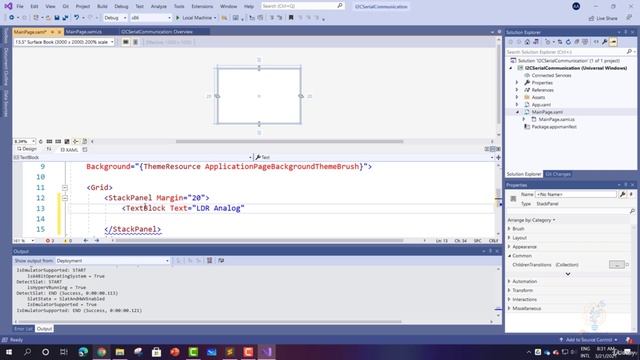The width and height of the screenshot is (640, 360).
Task: Expand the Properties node in Solution Explorer
Action: [x=517, y=83]
